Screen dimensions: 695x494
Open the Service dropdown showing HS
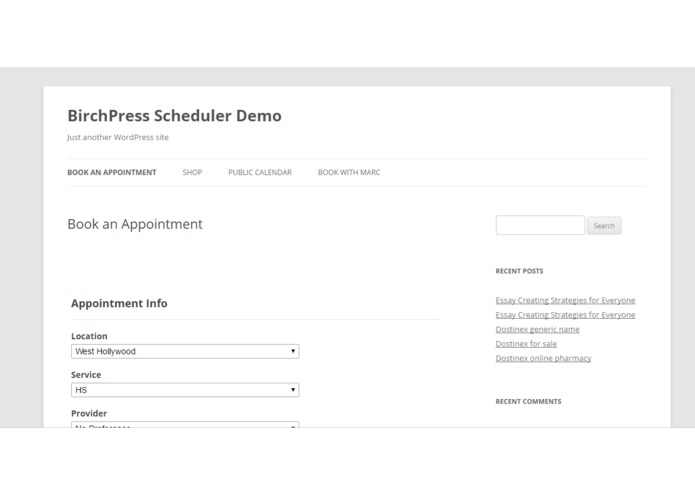(185, 390)
